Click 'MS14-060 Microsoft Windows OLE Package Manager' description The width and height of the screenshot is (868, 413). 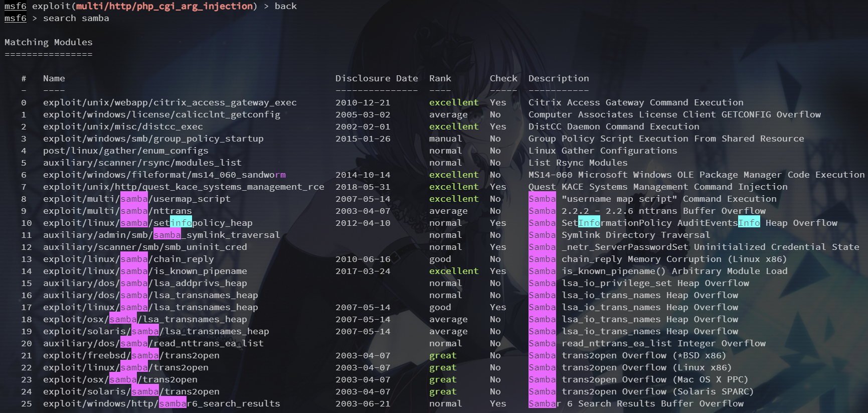click(x=697, y=175)
